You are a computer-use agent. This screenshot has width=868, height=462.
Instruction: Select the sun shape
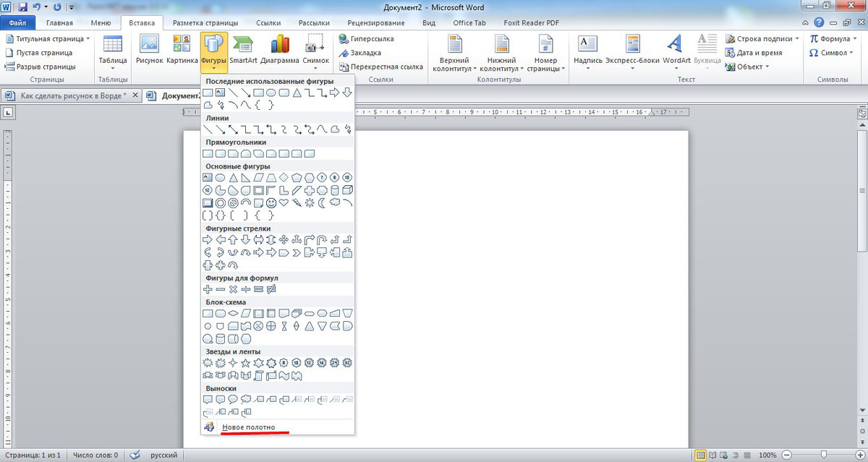pos(310,203)
